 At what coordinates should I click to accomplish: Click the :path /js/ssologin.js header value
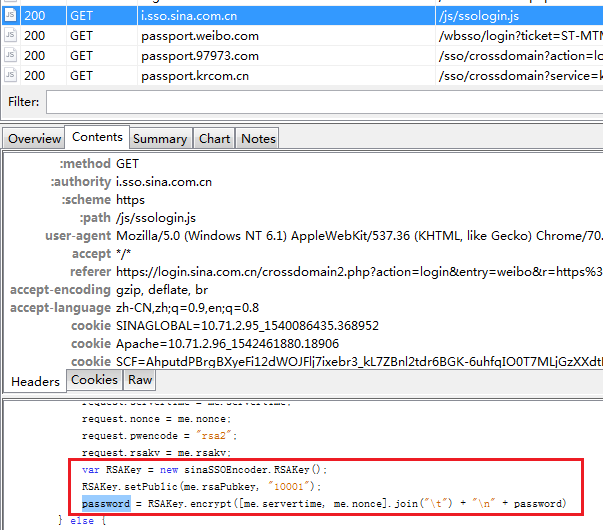click(x=156, y=218)
